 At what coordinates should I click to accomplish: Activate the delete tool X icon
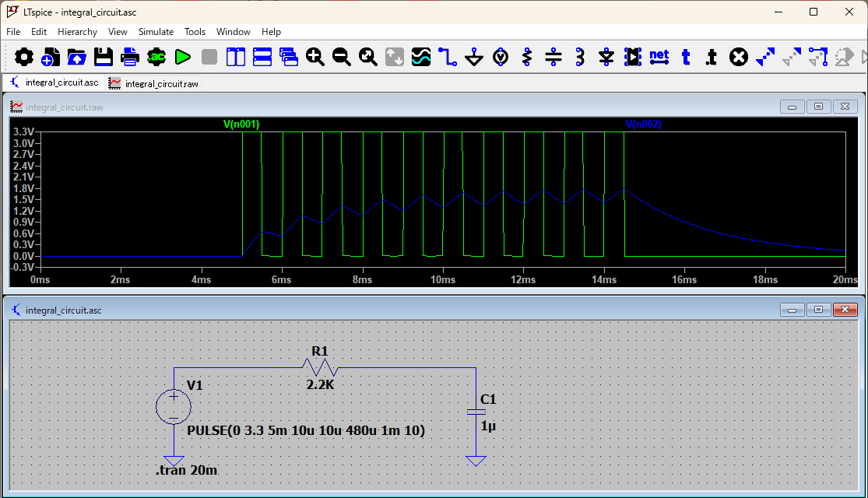(738, 57)
